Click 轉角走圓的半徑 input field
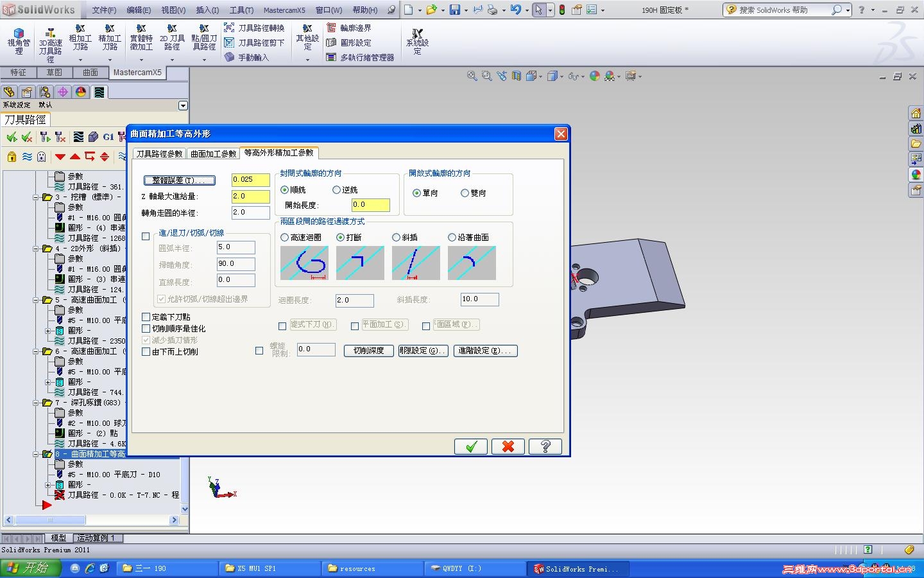The width and height of the screenshot is (924, 578). pos(251,213)
